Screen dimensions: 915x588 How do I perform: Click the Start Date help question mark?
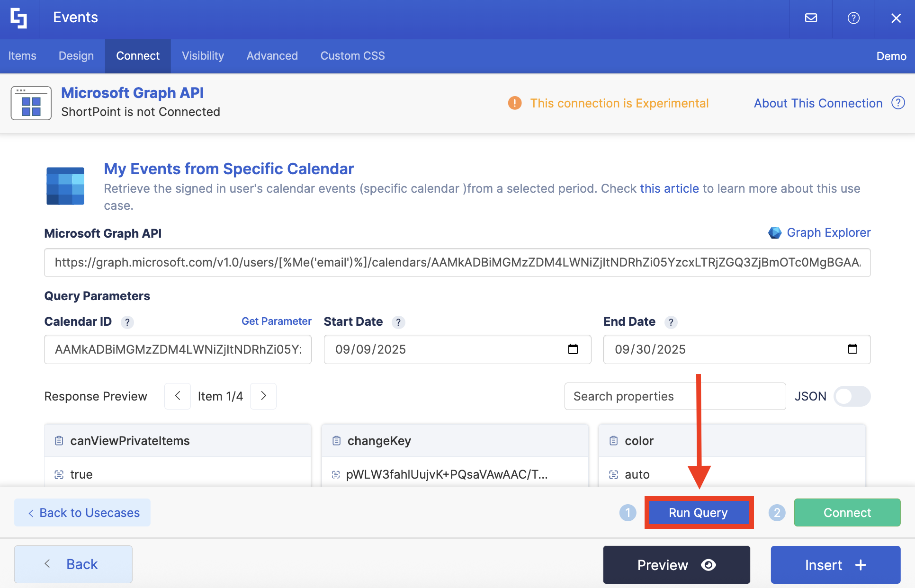point(398,322)
